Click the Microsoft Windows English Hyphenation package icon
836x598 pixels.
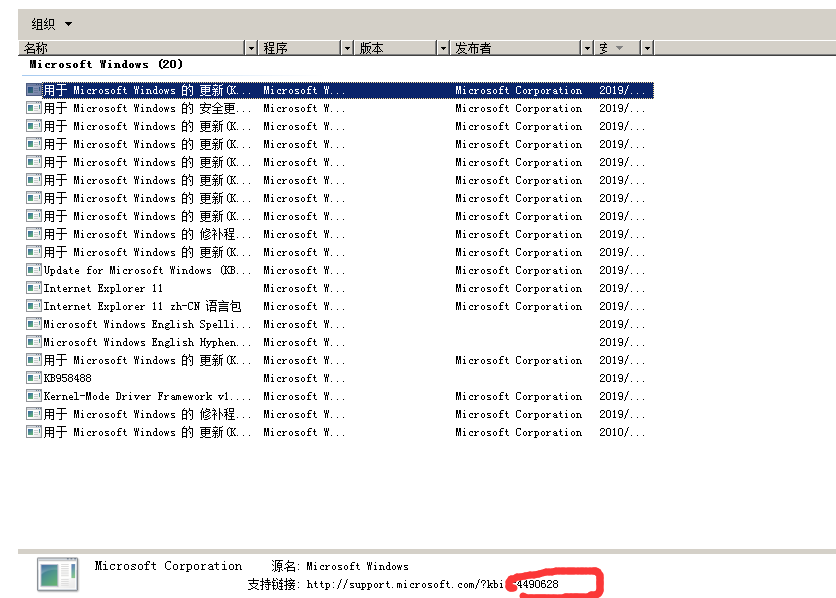pyautogui.click(x=34, y=342)
